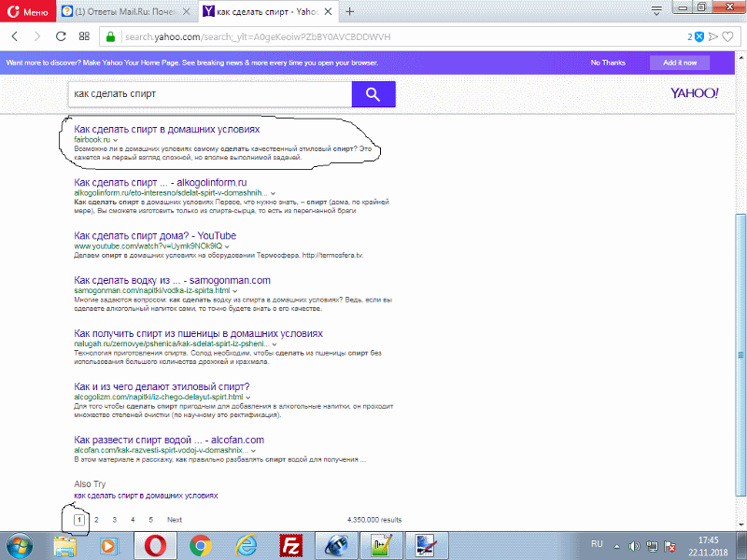The height and width of the screenshot is (560, 747).
Task: Click the 4,350,000 results count text
Action: [x=374, y=520]
